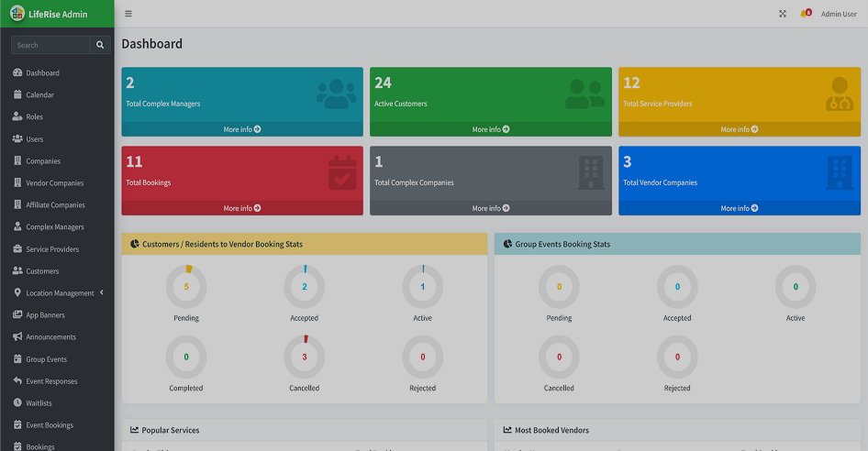This screenshot has width=868, height=451.
Task: Click the sidebar search magnifier button
Action: pyautogui.click(x=100, y=45)
